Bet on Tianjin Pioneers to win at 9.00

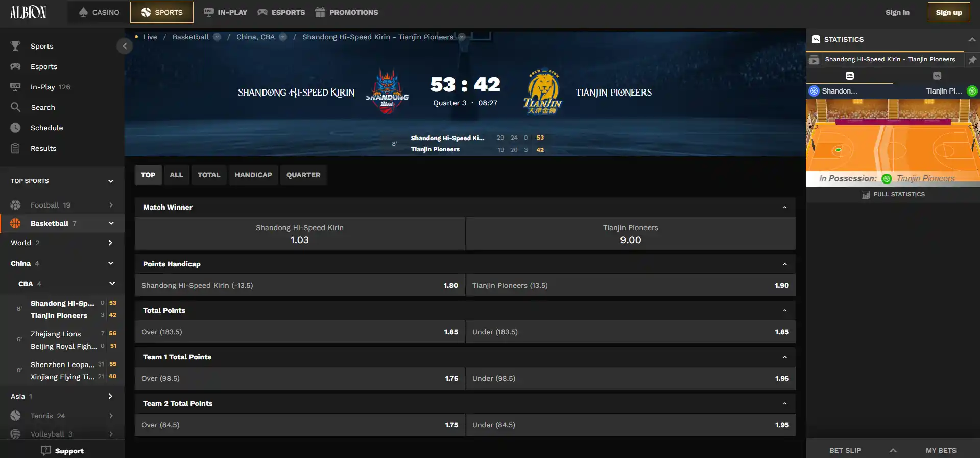tap(631, 234)
